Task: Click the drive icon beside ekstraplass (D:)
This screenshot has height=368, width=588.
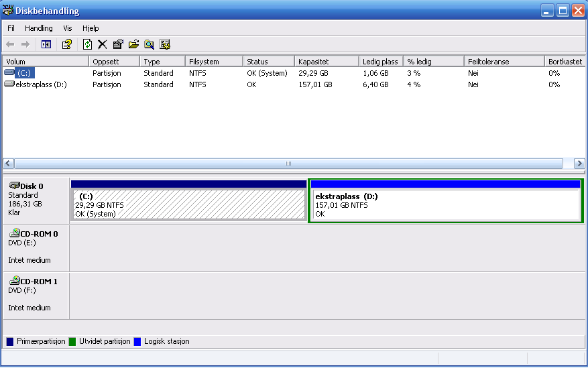Action: 9,84
